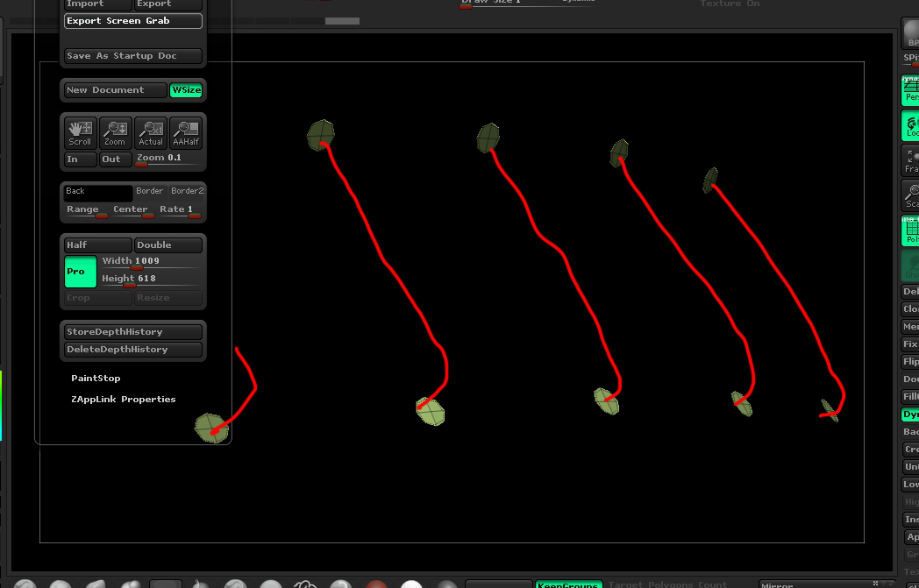The height and width of the screenshot is (588, 919).
Task: Click the Resize button
Action: click(168, 298)
